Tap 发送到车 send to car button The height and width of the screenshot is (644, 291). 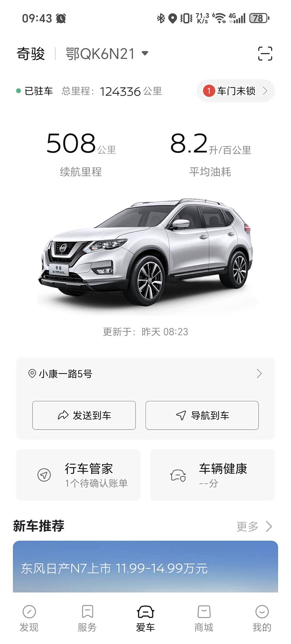coord(84,415)
